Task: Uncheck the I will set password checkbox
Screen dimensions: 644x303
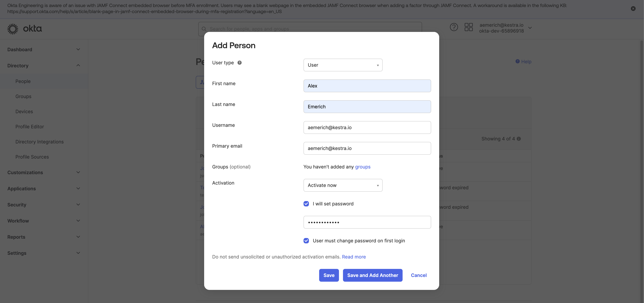Action: click(306, 204)
